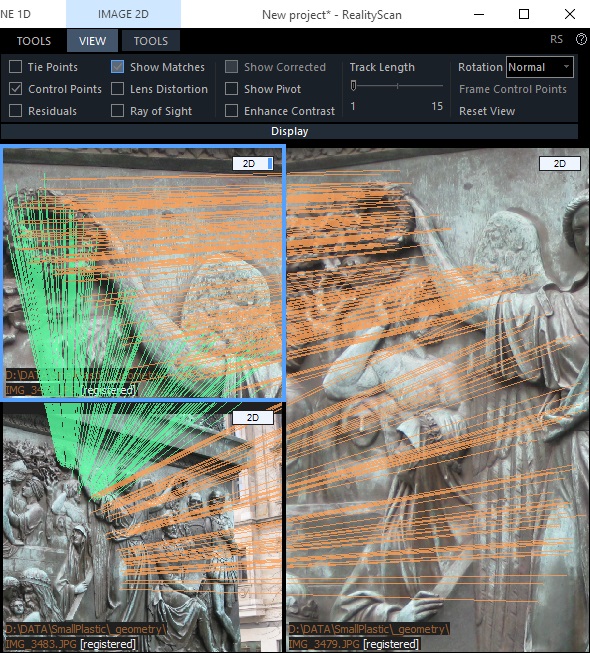
Task: Minimize the RealityScan window
Action: pyautogui.click(x=479, y=14)
